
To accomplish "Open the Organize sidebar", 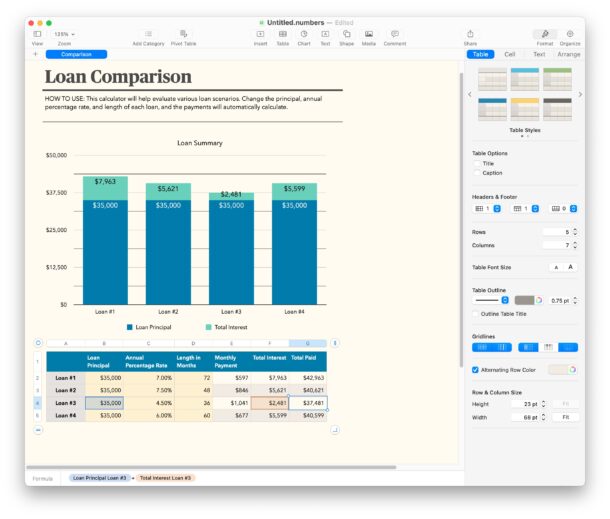I will (570, 34).
